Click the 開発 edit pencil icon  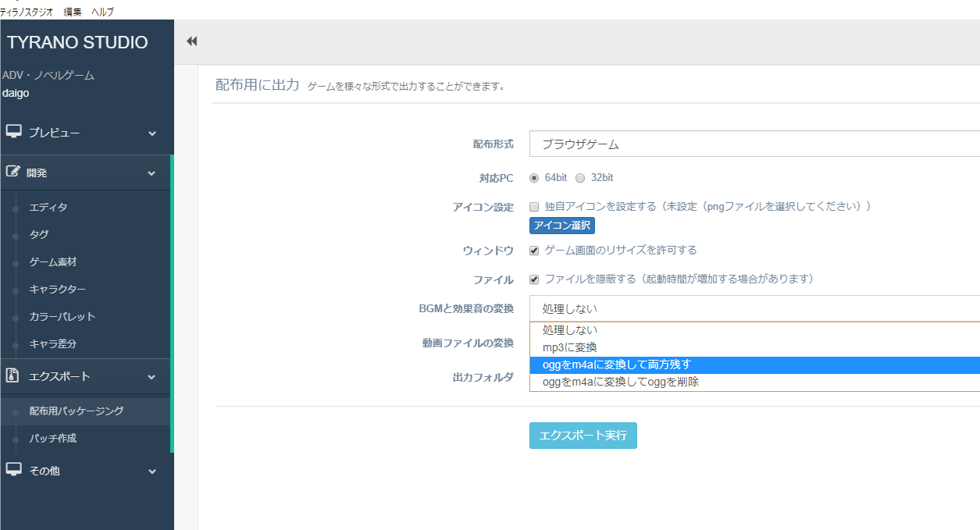coord(13,172)
